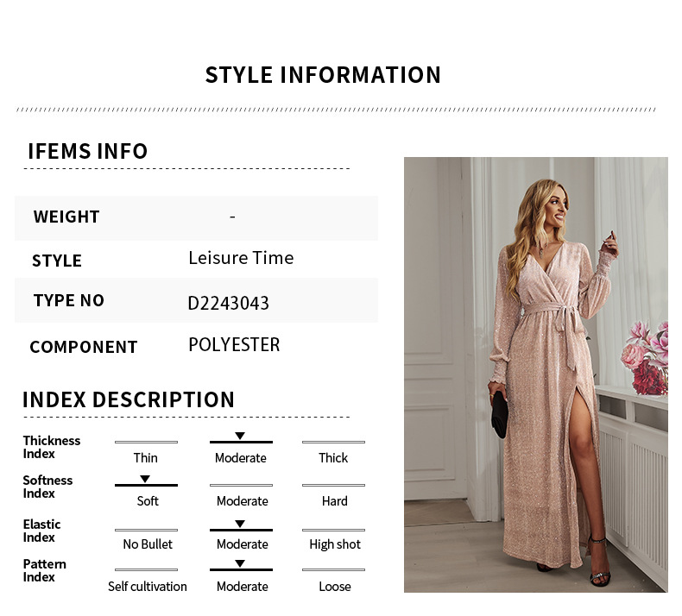Choose Moderate under Softness Index
Screen dimensions: 682x616
click(243, 501)
